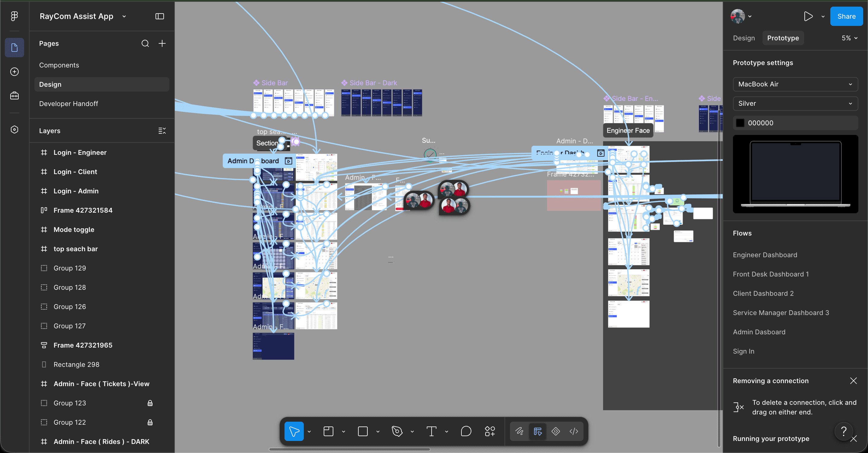Toggle the sidebar panel layout icon
This screenshot has height=453, width=868.
coord(160,16)
